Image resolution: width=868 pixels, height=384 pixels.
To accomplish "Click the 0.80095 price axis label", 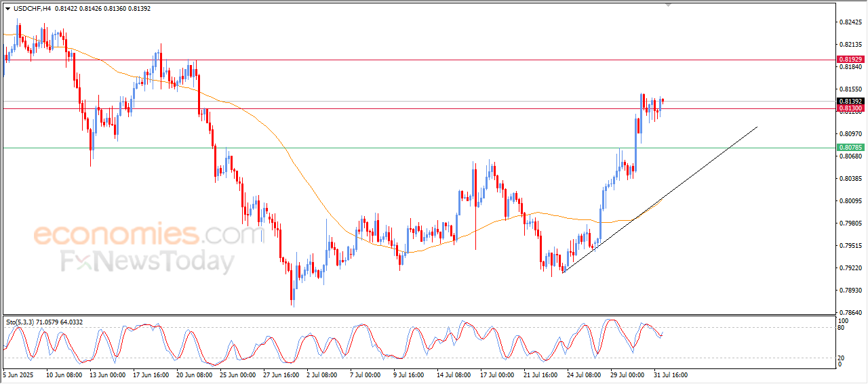I will (850, 201).
